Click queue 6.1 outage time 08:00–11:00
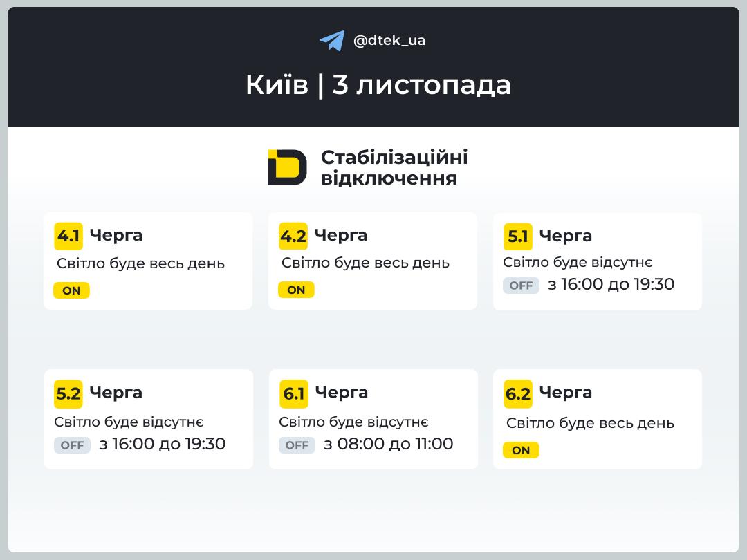747x560 pixels. click(x=389, y=444)
